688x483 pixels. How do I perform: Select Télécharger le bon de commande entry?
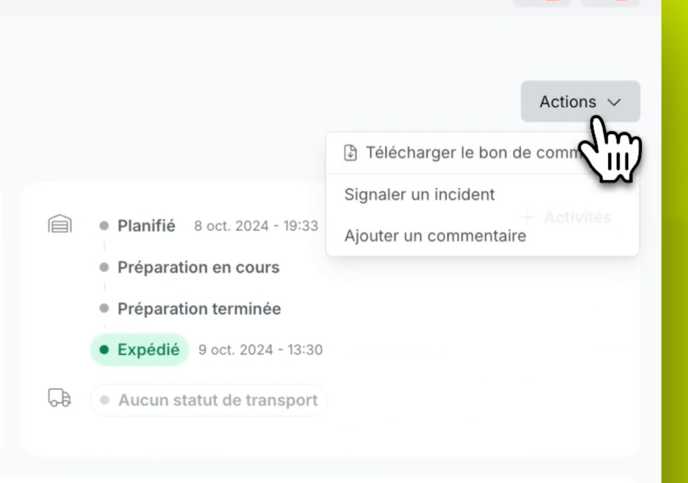[470, 153]
